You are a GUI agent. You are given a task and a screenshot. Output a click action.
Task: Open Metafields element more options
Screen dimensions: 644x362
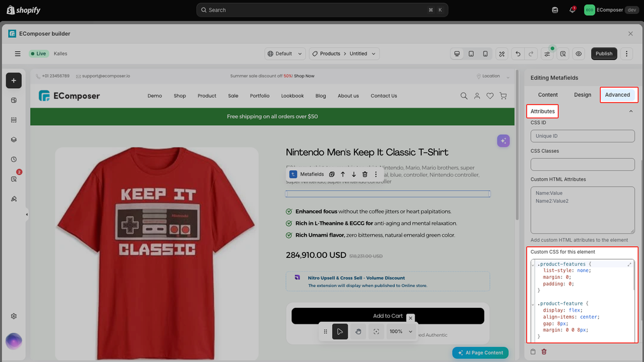pos(376,174)
